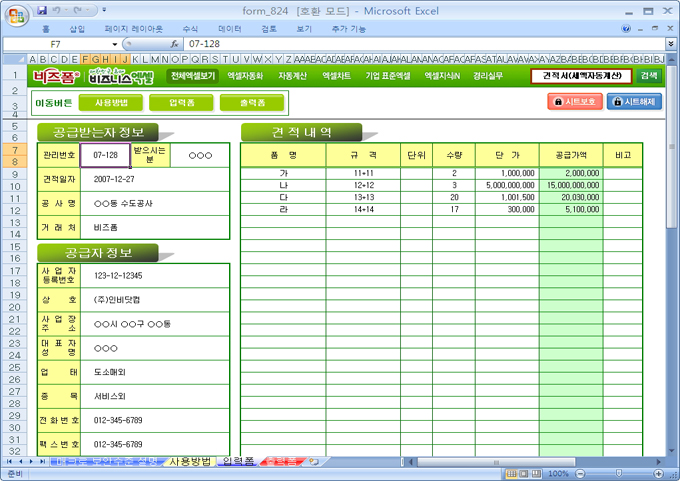The width and height of the screenshot is (680, 481).
Task: Click the Save icon in quick access toolbar
Action: pyautogui.click(x=42, y=9)
